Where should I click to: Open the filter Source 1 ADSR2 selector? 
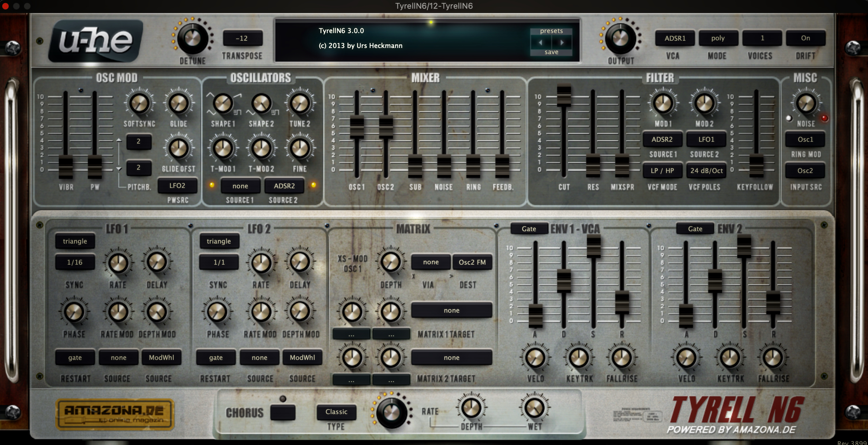pyautogui.click(x=662, y=140)
